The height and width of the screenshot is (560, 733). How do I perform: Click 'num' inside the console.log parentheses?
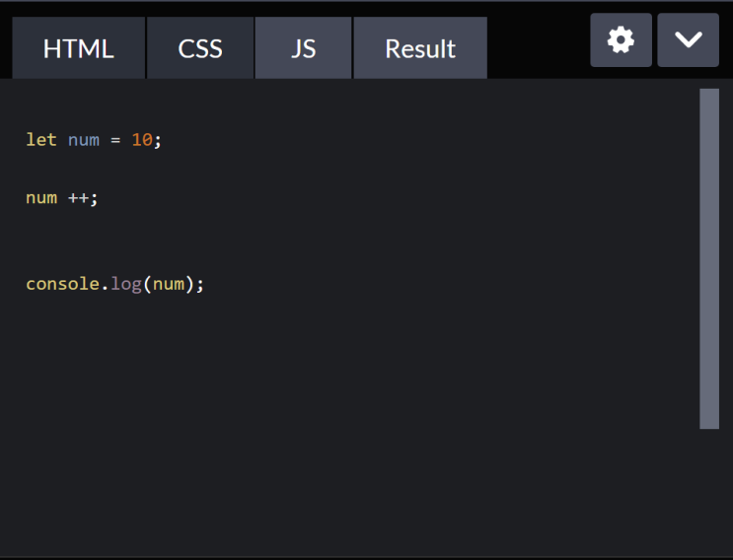[x=169, y=285]
